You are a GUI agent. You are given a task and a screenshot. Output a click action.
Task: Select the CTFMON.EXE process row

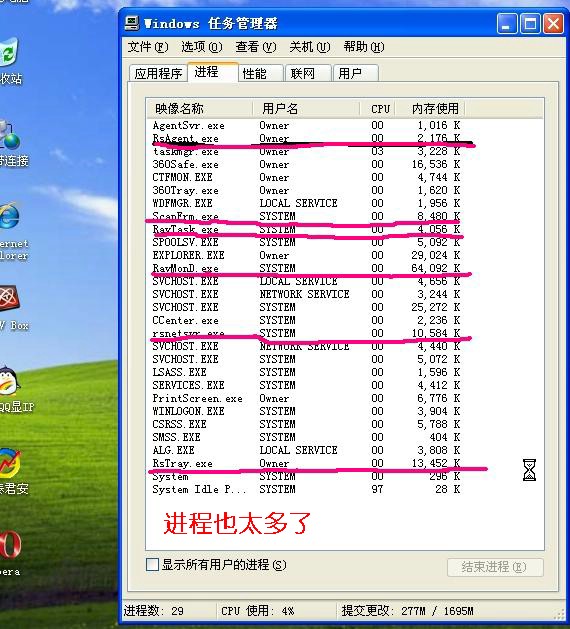[306, 177]
